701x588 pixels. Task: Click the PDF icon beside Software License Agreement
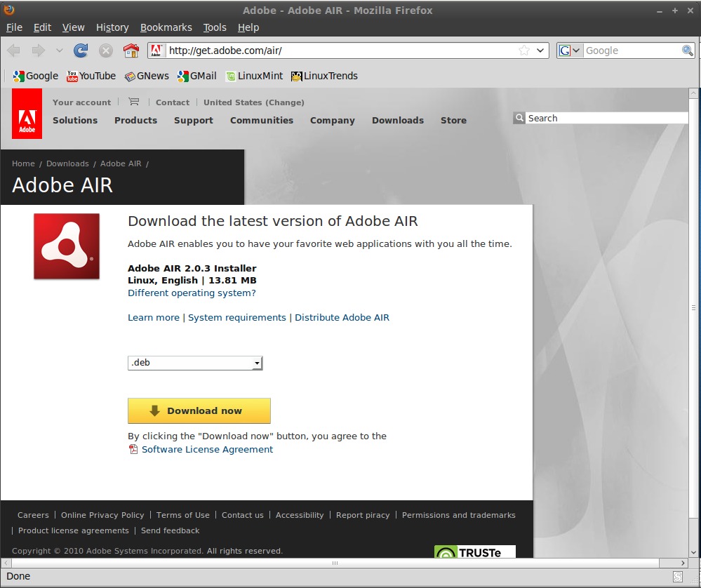coord(133,449)
